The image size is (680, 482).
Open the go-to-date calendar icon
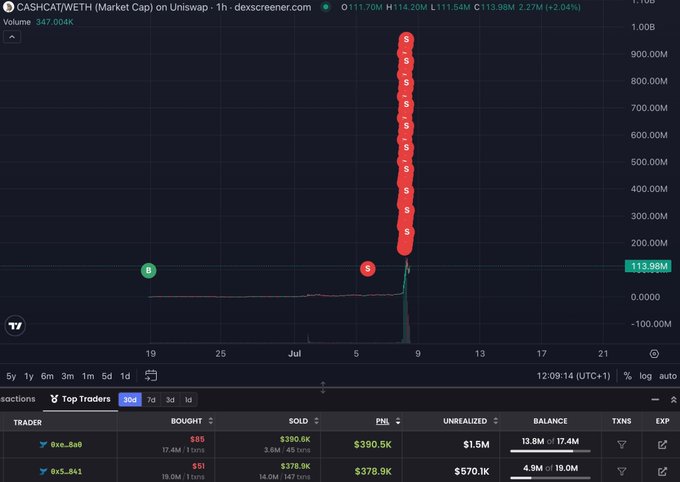[151, 376]
